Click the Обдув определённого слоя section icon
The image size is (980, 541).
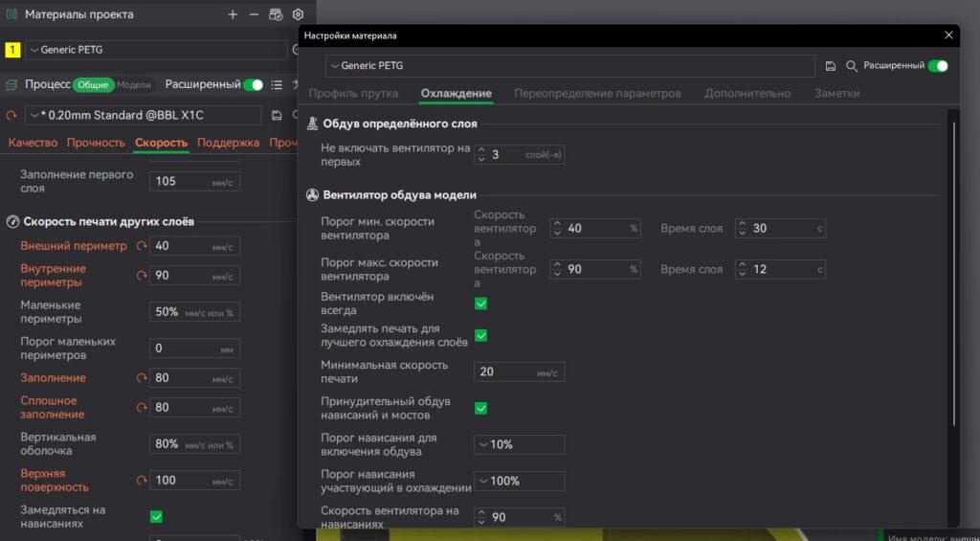pos(313,124)
